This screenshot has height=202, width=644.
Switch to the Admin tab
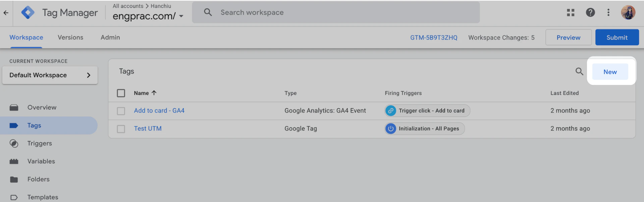coord(110,37)
